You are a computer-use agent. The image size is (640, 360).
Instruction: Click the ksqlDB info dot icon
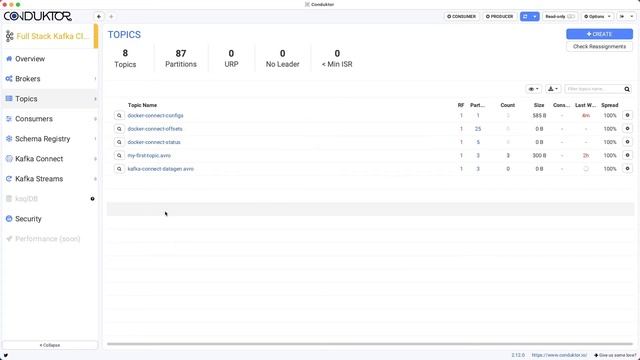[x=93, y=199]
